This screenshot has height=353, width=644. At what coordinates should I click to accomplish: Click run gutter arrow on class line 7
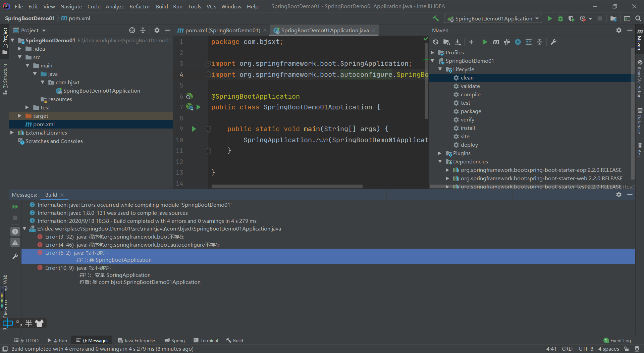199,107
